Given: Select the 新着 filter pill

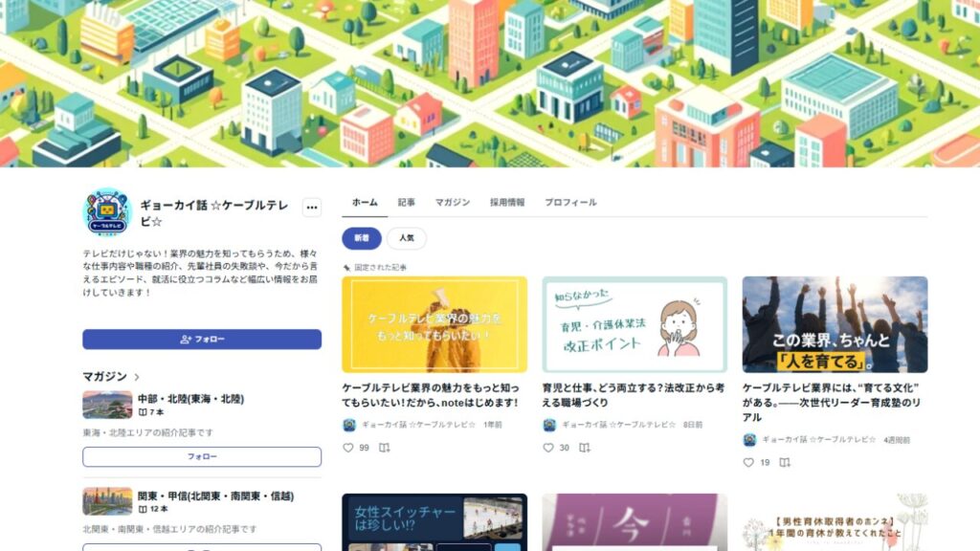Looking at the screenshot, I should coord(361,238).
